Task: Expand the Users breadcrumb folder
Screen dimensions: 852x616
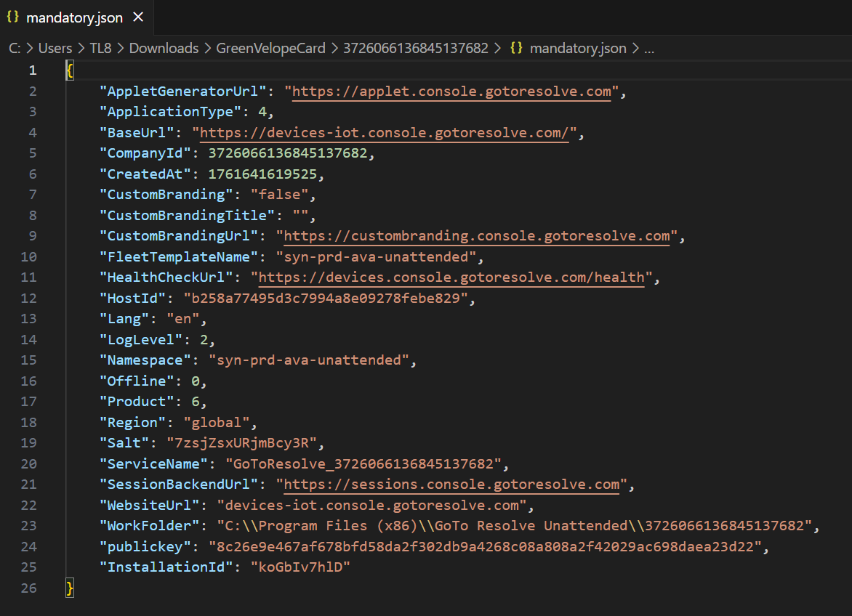Action: [55, 49]
